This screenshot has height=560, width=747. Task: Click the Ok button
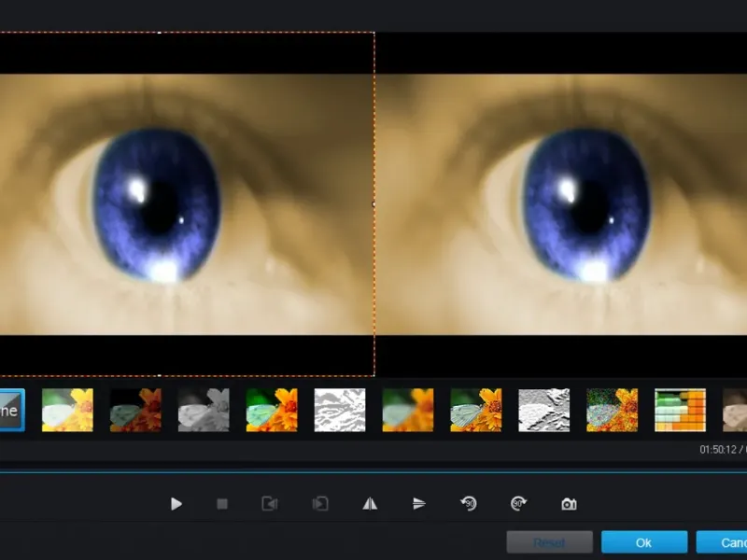(644, 542)
